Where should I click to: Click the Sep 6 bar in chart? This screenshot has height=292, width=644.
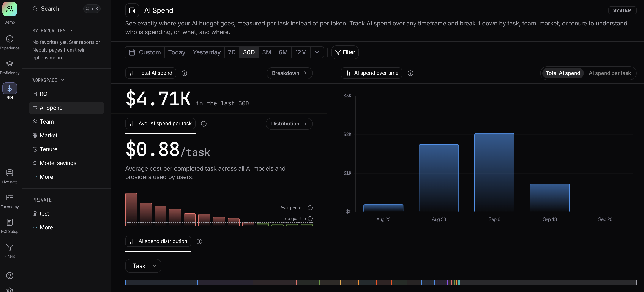pos(494,172)
